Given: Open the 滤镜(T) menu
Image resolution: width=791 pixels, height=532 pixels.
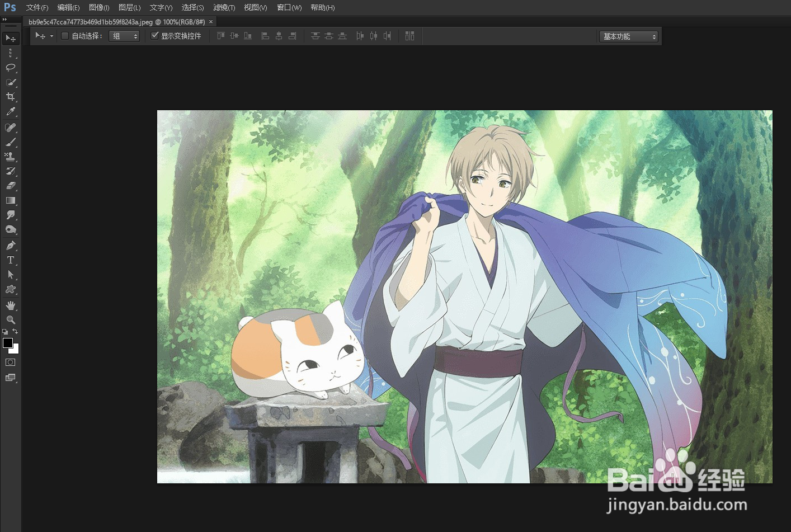Looking at the screenshot, I should [x=224, y=8].
